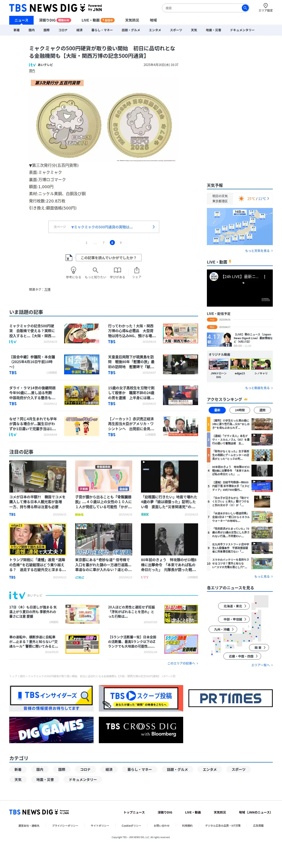282x868 pixels.
Task: Select the 週間 ranking filter
Action: 262,410
